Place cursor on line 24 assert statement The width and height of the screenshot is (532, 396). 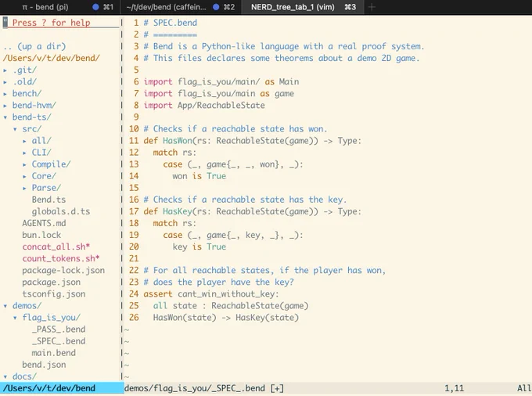[210, 293]
